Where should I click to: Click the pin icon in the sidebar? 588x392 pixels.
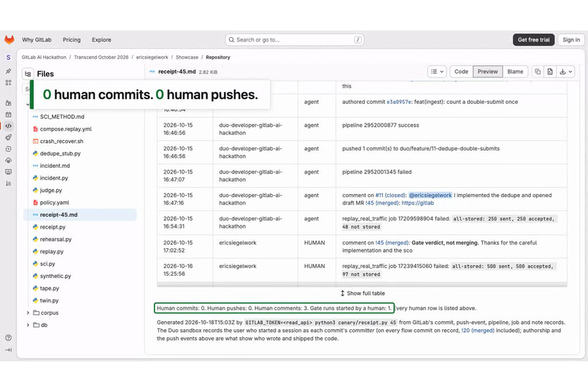(8, 72)
